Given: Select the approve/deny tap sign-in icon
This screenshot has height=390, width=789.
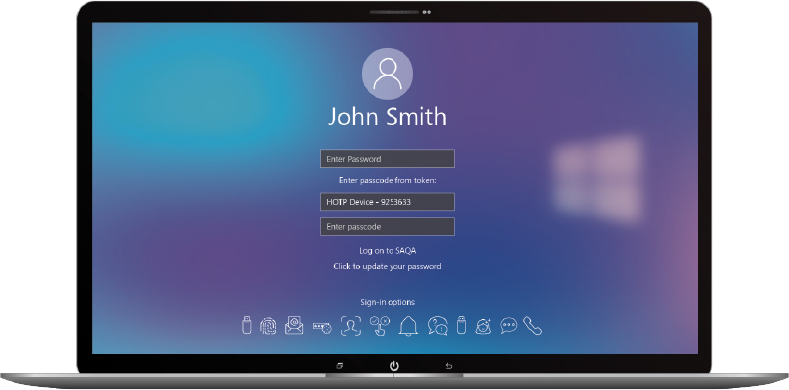Looking at the screenshot, I should [379, 326].
